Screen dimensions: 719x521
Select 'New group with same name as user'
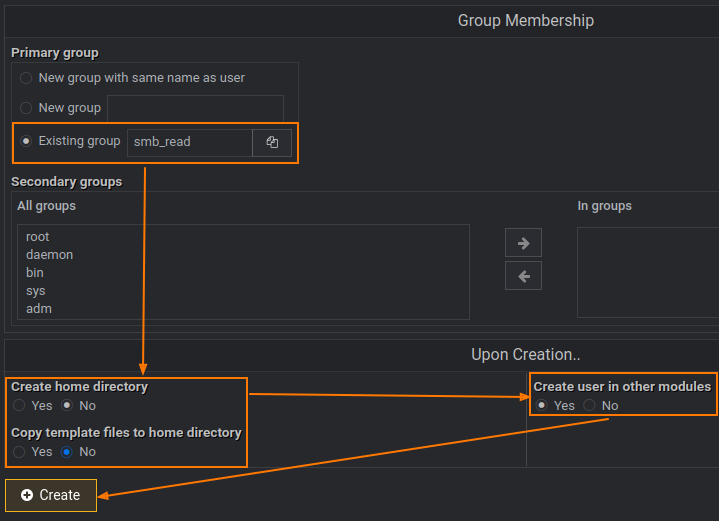pos(26,78)
